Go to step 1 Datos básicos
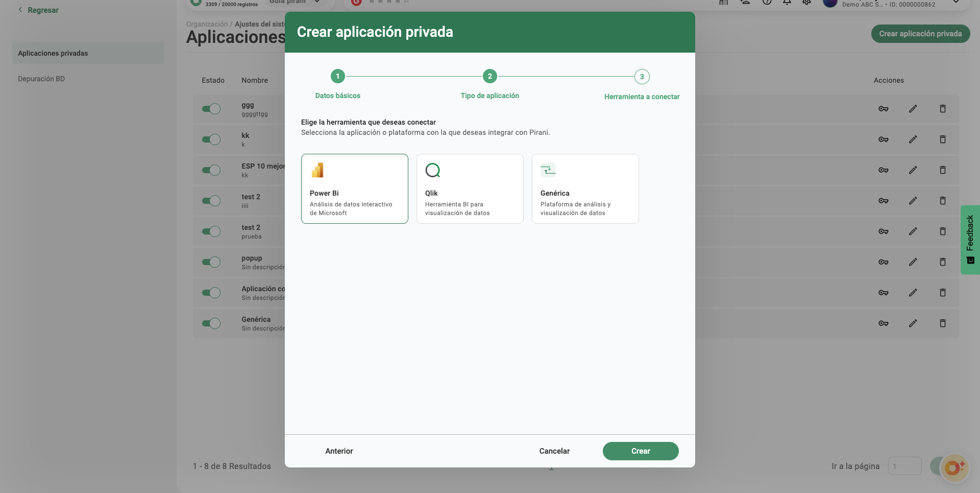This screenshot has width=980, height=493. (x=337, y=77)
